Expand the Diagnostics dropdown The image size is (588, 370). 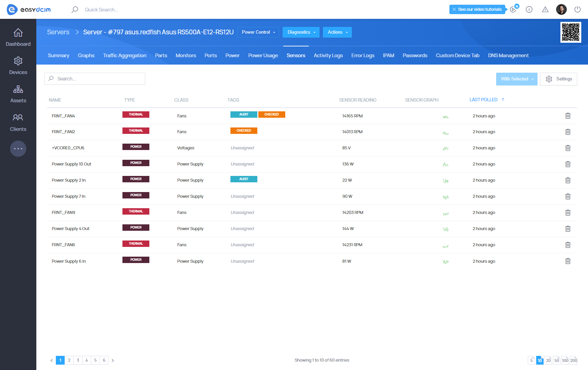[x=301, y=32]
